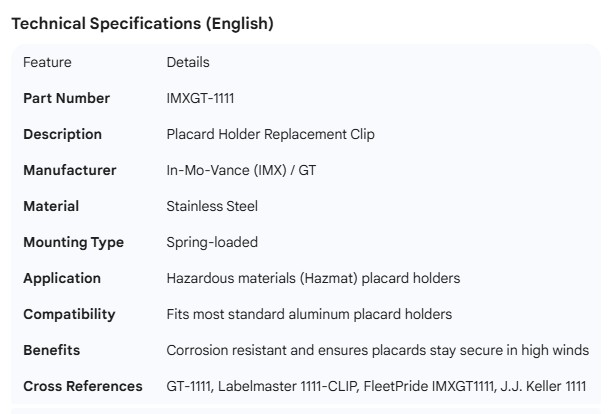Select the Manufacturer row label
This screenshot has width=610, height=414.
click(70, 170)
